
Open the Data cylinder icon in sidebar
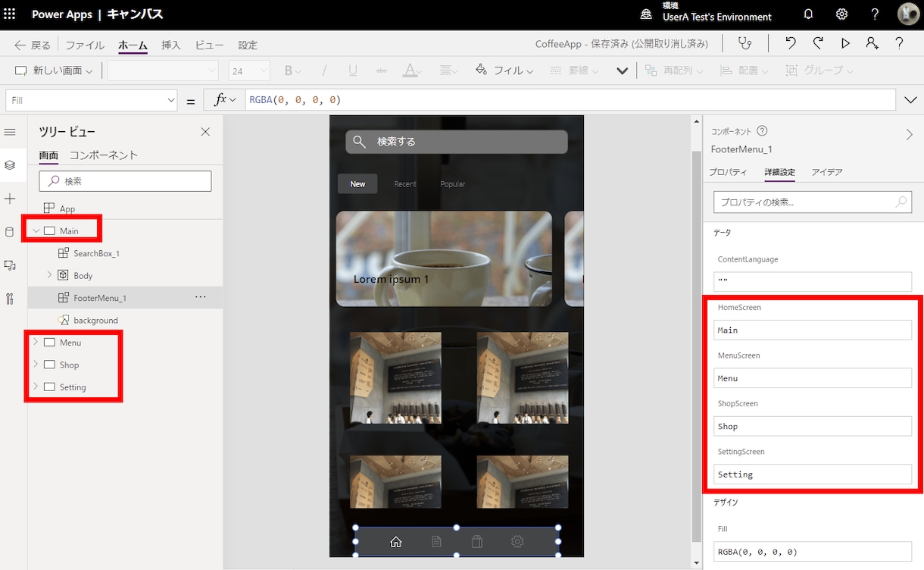click(x=10, y=232)
